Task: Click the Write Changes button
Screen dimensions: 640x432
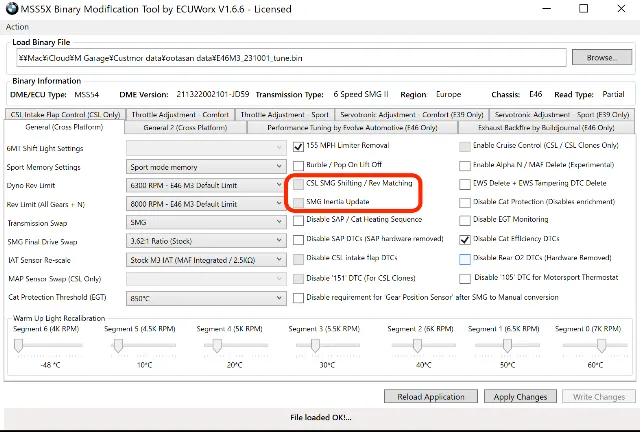Action: (599, 396)
